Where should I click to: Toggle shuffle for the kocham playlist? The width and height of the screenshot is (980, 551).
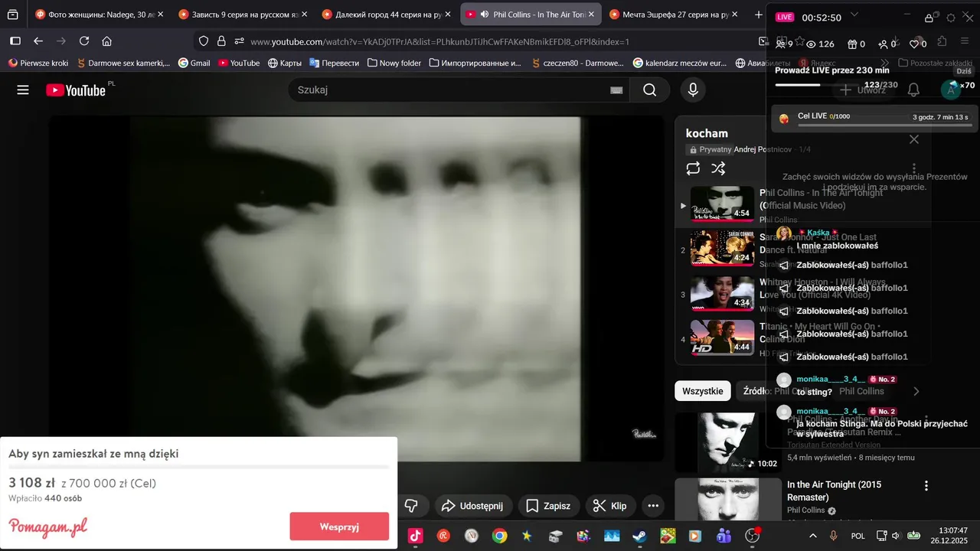click(x=718, y=168)
